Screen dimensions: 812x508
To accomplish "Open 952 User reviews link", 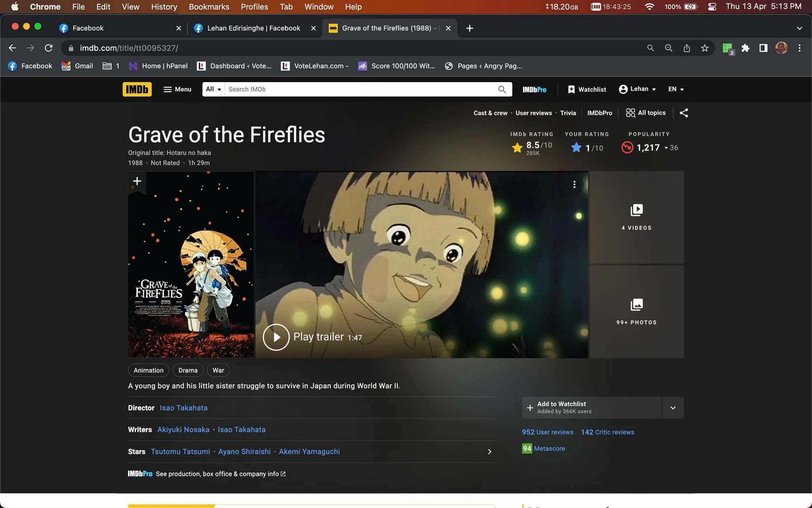I will click(x=548, y=432).
